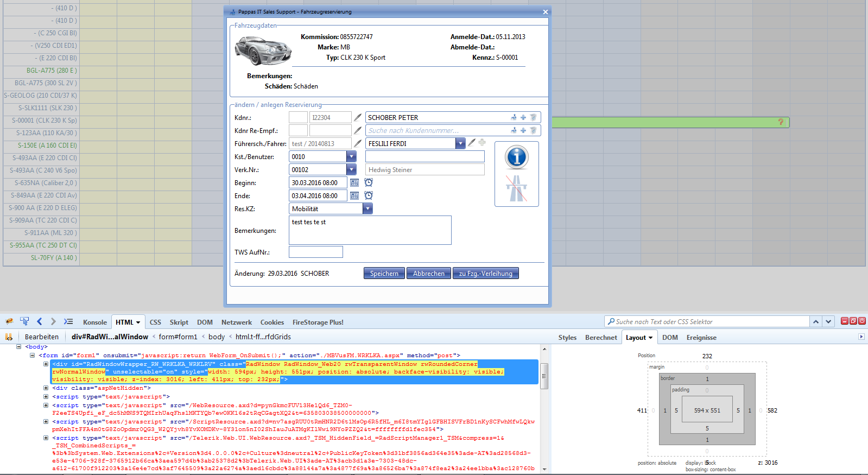Open the Cookies tab
The height and width of the screenshot is (475, 868).
[x=272, y=322]
